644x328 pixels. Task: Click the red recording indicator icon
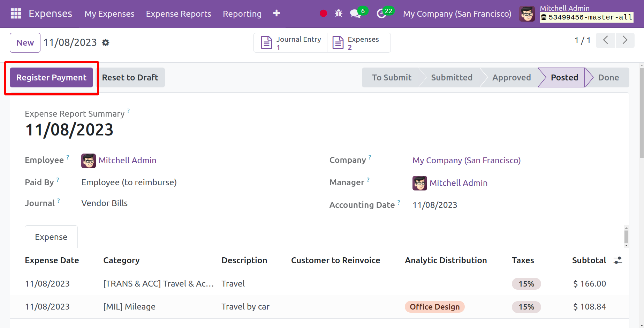tap(323, 14)
